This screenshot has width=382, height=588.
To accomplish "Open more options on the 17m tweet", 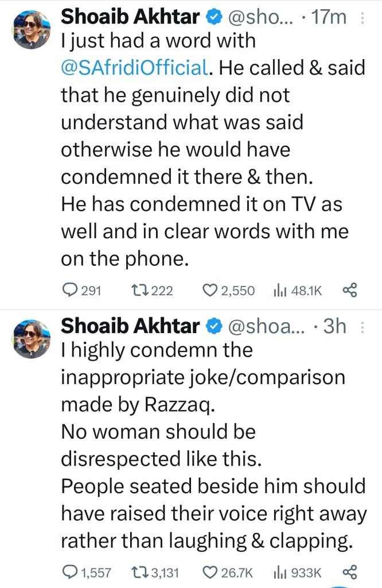I will (361, 18).
